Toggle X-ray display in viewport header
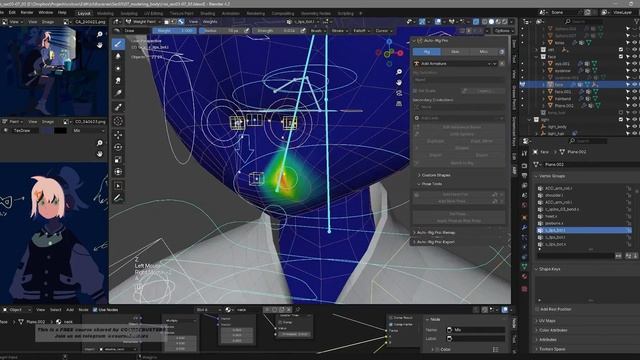 (476, 22)
